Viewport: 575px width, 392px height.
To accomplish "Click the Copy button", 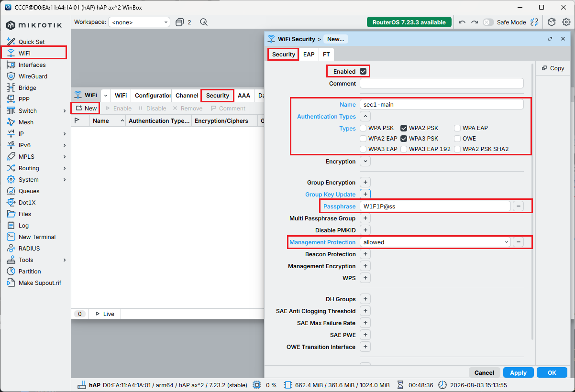I will (x=553, y=68).
